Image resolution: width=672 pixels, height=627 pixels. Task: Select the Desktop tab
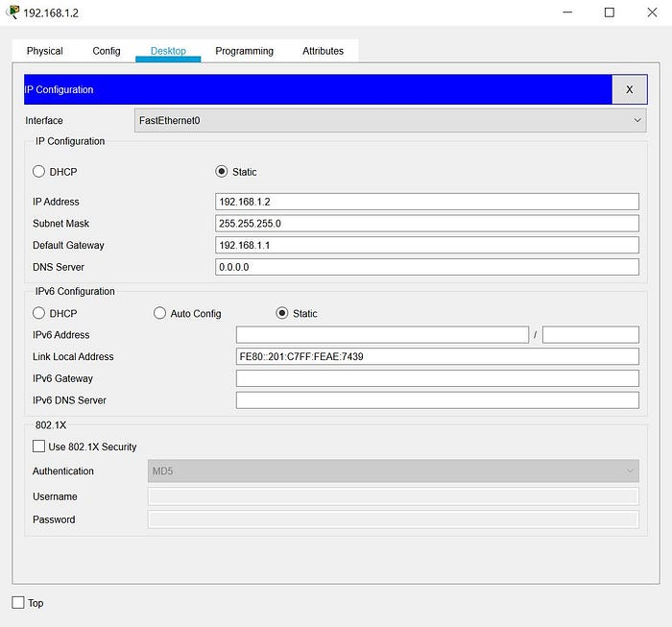168,51
